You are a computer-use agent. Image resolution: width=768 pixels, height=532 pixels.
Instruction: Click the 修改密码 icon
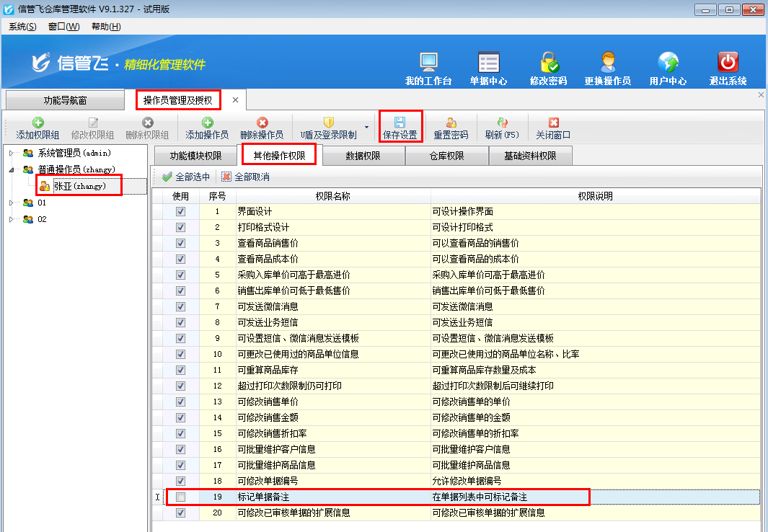pyautogui.click(x=548, y=66)
